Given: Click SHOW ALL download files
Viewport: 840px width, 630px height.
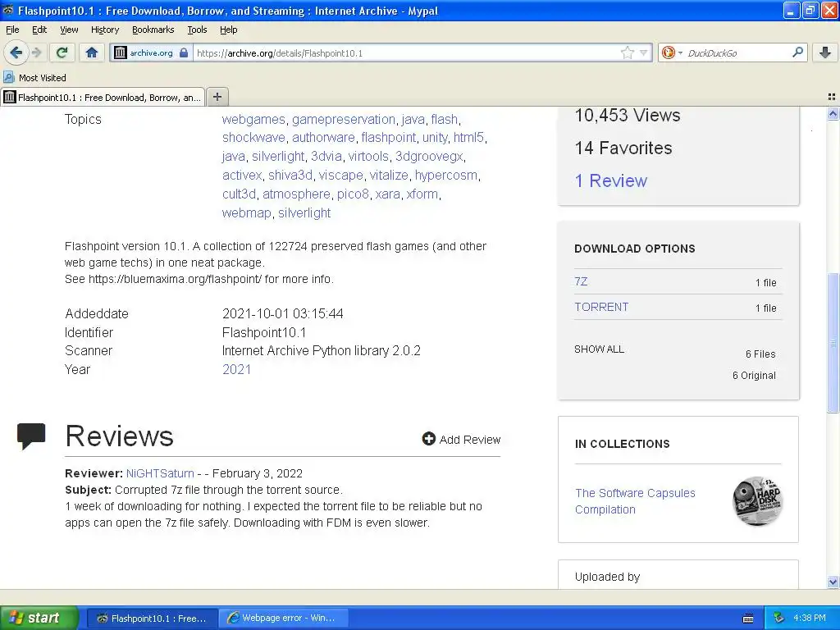Looking at the screenshot, I should 599,349.
